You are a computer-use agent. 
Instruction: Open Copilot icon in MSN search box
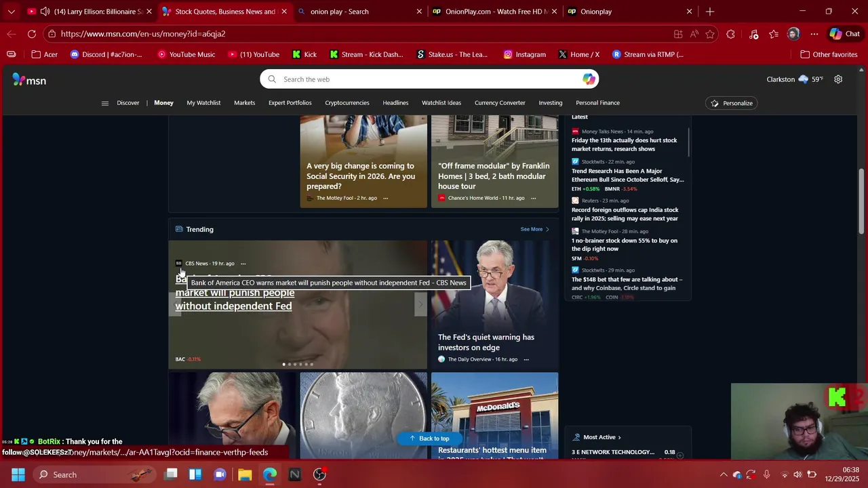tap(589, 79)
